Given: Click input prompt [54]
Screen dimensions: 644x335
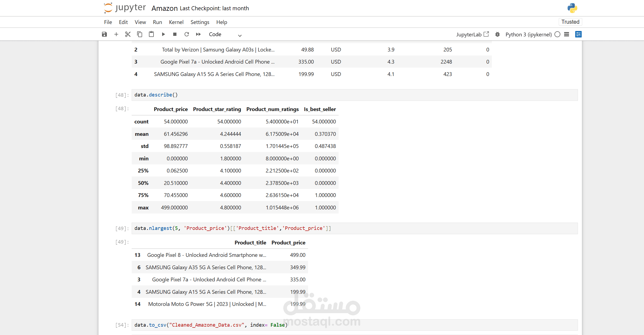Looking at the screenshot, I should click(122, 325).
